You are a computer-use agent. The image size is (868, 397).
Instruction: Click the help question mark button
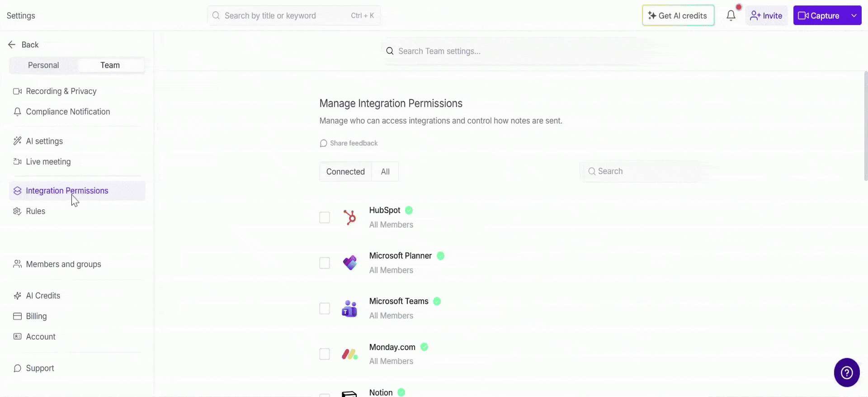847,373
